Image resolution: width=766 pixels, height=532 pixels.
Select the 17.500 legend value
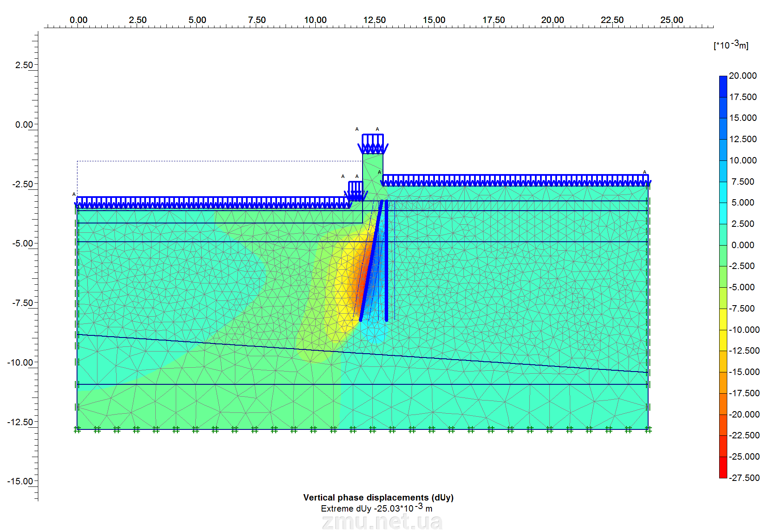click(x=743, y=97)
